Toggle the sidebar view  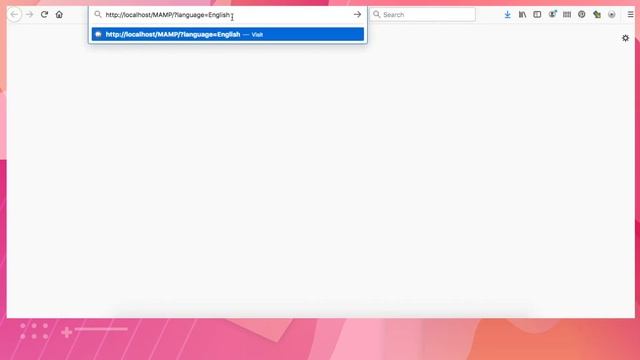point(537,15)
